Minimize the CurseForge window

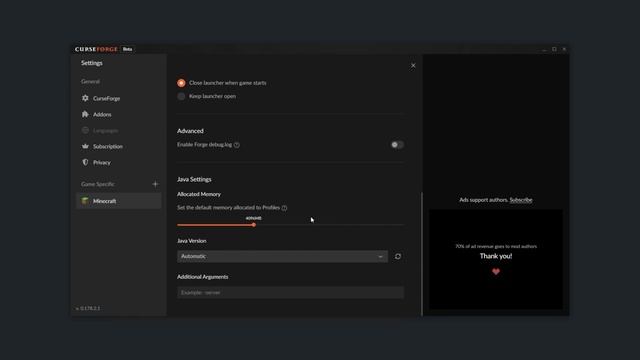point(544,49)
